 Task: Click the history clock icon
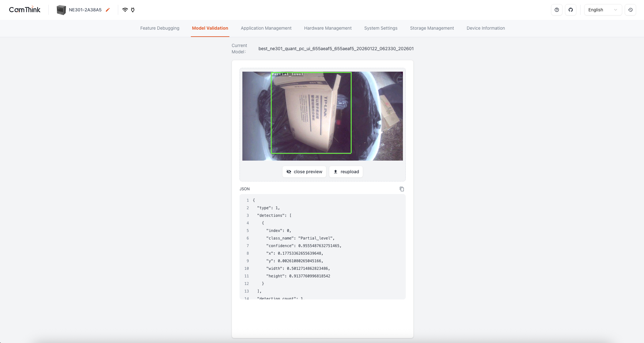coord(630,10)
